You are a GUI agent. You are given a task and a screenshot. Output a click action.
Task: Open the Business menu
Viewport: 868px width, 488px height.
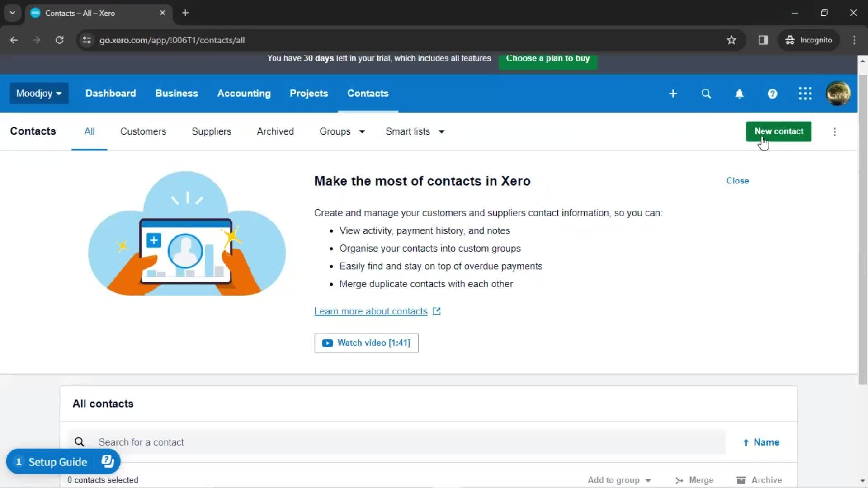[176, 94]
